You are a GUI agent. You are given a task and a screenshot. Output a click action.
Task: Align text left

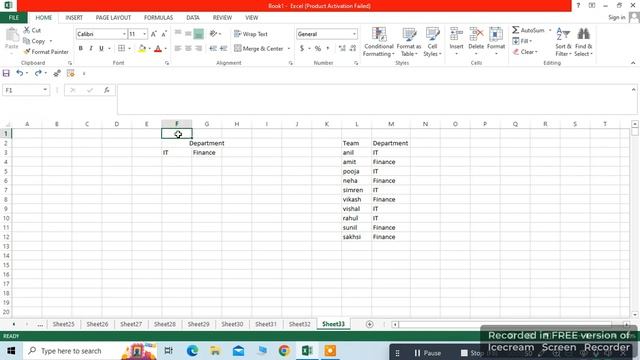[x=178, y=49]
